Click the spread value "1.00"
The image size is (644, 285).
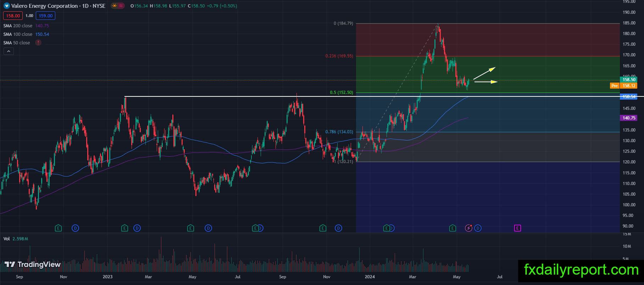(x=29, y=16)
